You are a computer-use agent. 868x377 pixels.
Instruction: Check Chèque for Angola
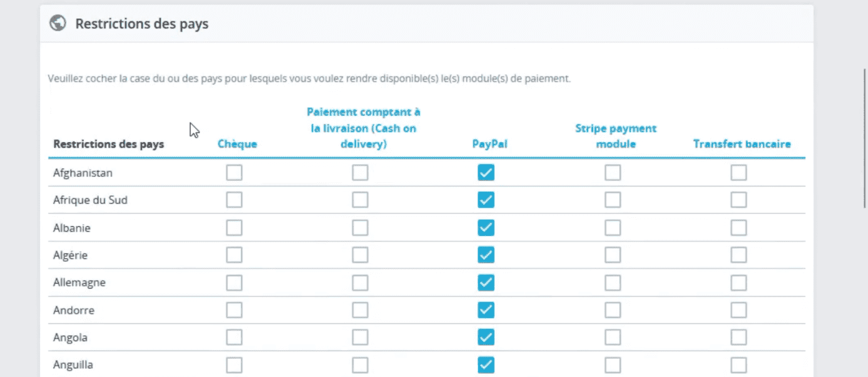[234, 338]
